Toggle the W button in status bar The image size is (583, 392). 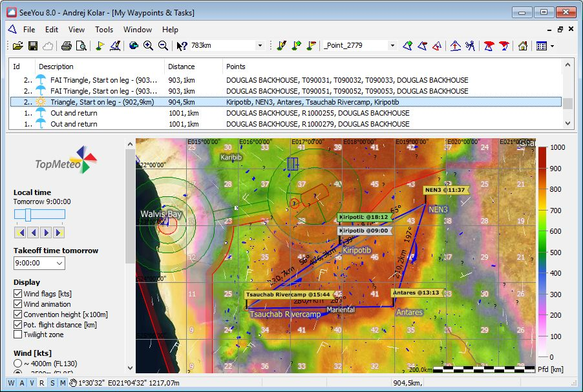11,383
